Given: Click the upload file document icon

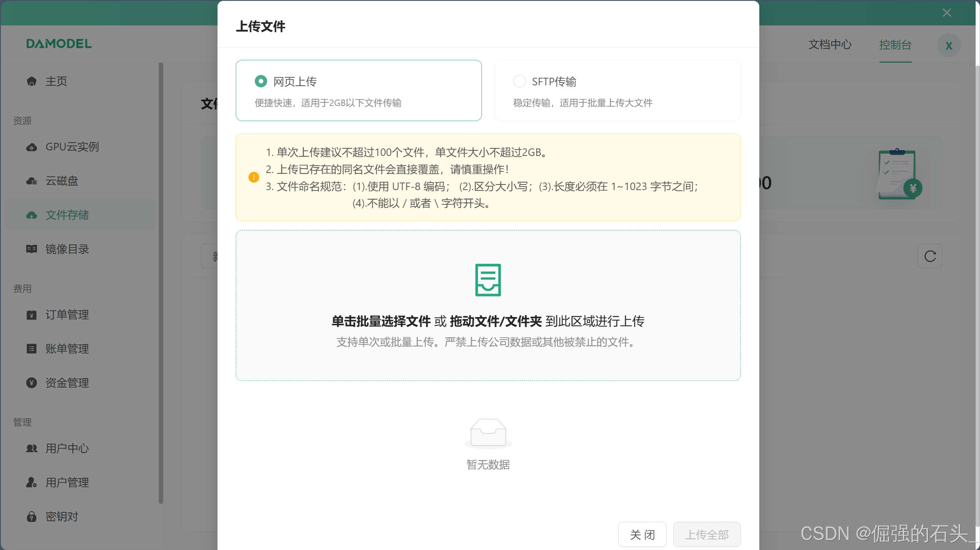Looking at the screenshot, I should click(x=488, y=280).
